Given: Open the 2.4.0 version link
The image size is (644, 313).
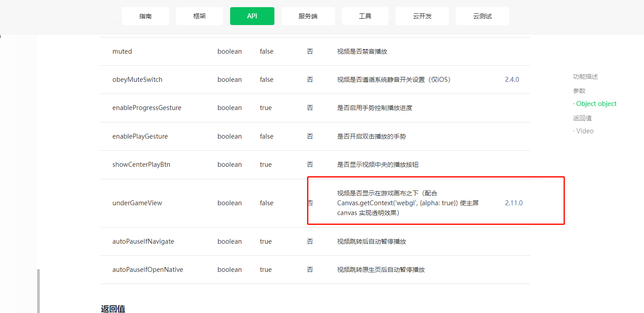Looking at the screenshot, I should coord(512,80).
